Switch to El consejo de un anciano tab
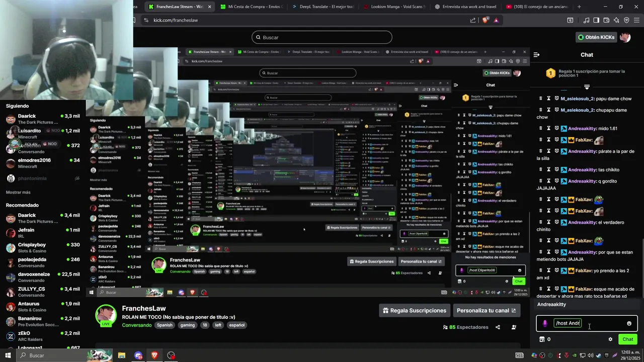 [536, 7]
